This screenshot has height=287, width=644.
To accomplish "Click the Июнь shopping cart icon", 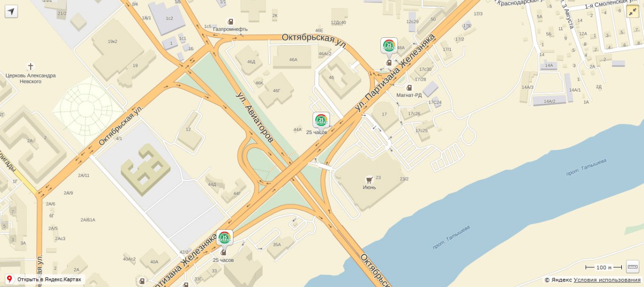I will [x=369, y=180].
